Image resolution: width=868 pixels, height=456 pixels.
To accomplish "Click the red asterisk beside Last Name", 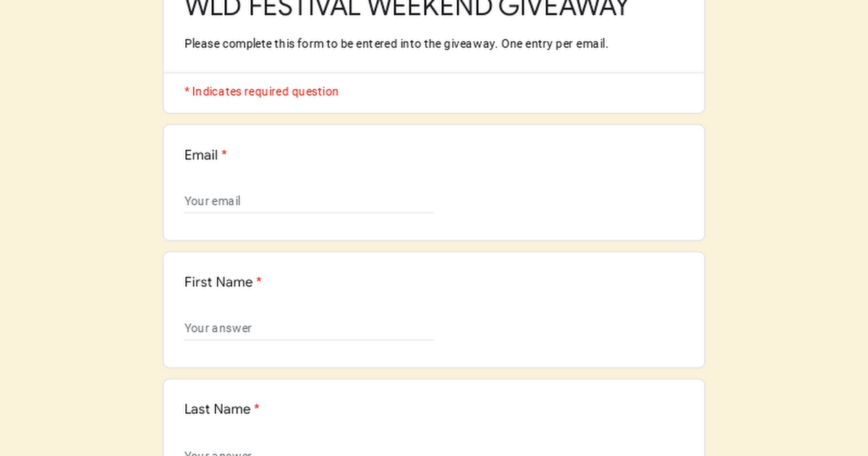I will (257, 408).
